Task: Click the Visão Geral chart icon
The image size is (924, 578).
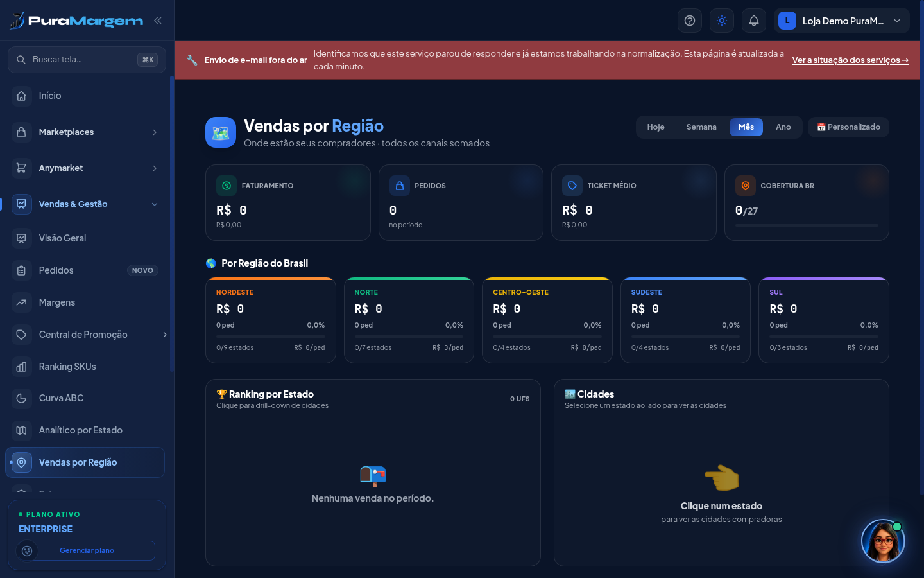Action: click(21, 238)
